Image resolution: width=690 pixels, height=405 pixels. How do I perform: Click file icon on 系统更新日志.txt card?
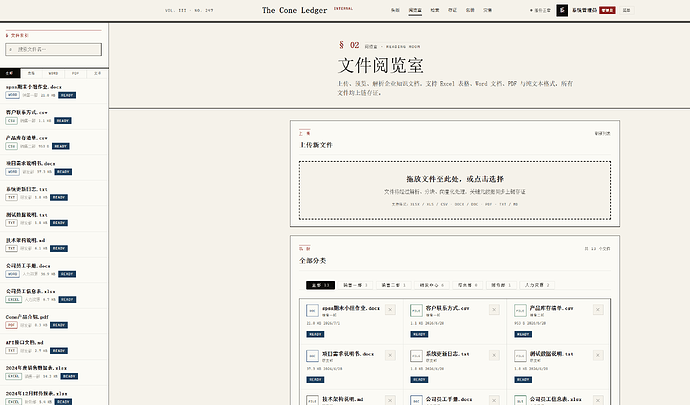416,356
